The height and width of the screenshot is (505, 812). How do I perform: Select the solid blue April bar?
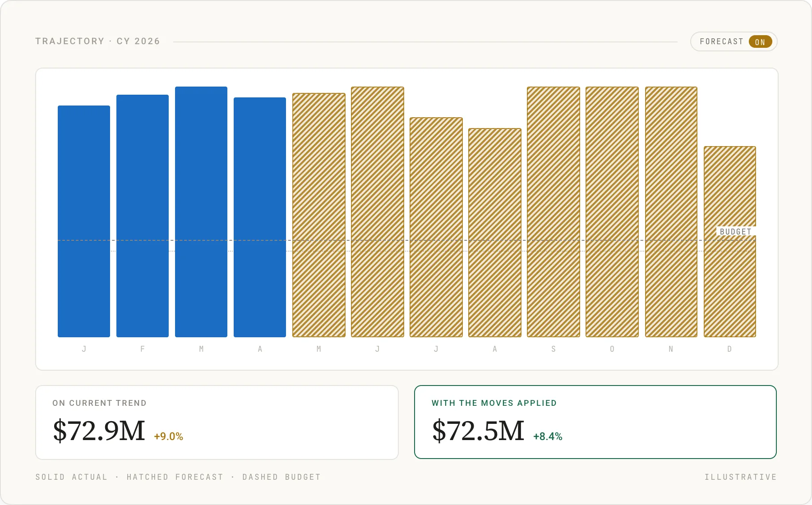pyautogui.click(x=260, y=217)
